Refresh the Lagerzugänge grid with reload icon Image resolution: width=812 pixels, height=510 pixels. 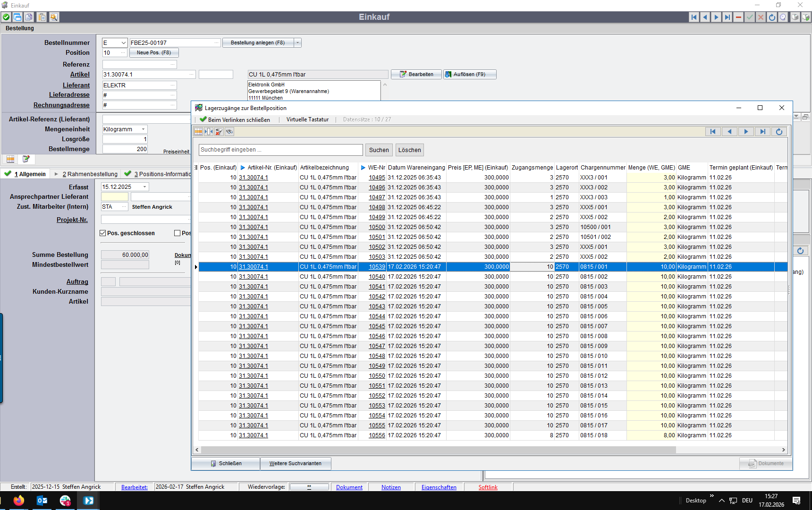[779, 132]
